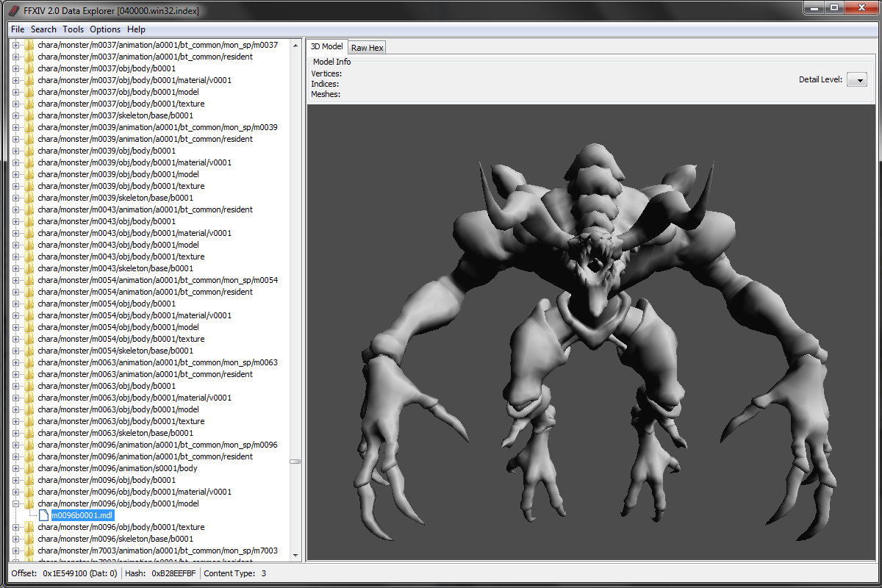Screen dimensions: 882x588
Task: Click folder icon of m0063/animation/a0001/bt_common/resident
Action: pos(29,374)
